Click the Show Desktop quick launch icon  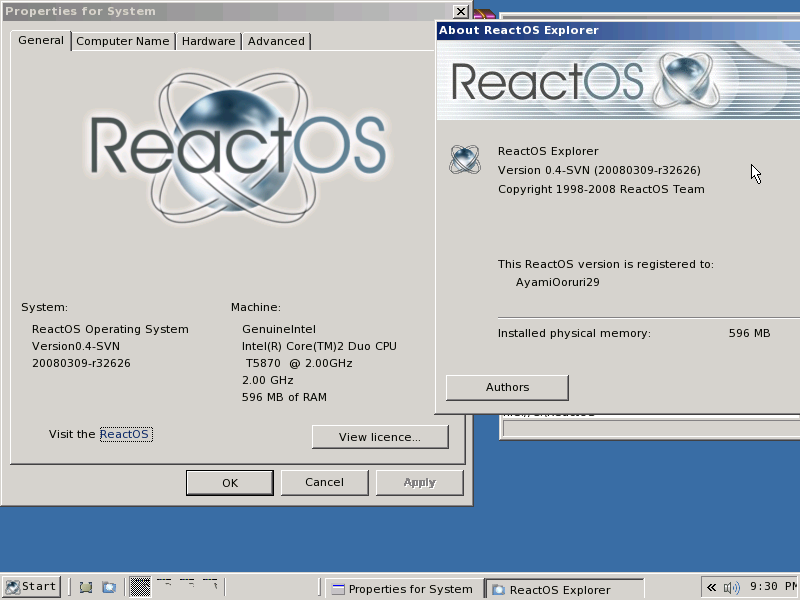pyautogui.click(x=86, y=587)
